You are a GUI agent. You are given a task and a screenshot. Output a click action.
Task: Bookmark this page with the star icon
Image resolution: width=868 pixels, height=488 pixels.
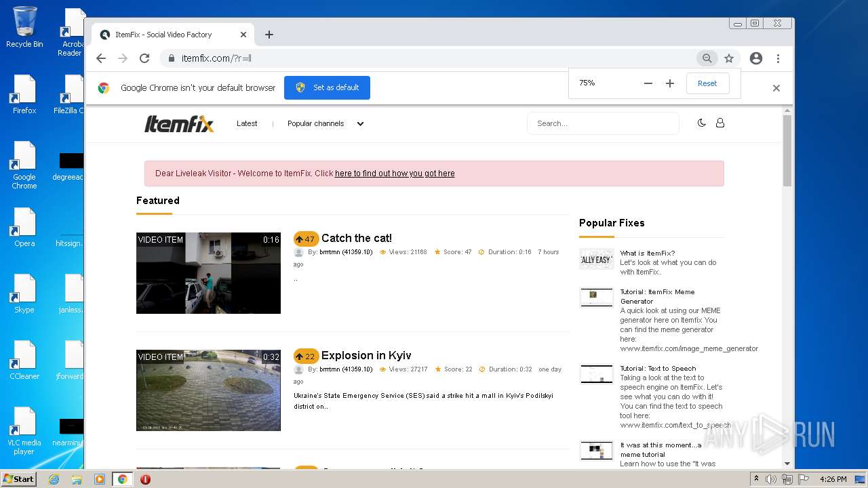[x=729, y=58]
